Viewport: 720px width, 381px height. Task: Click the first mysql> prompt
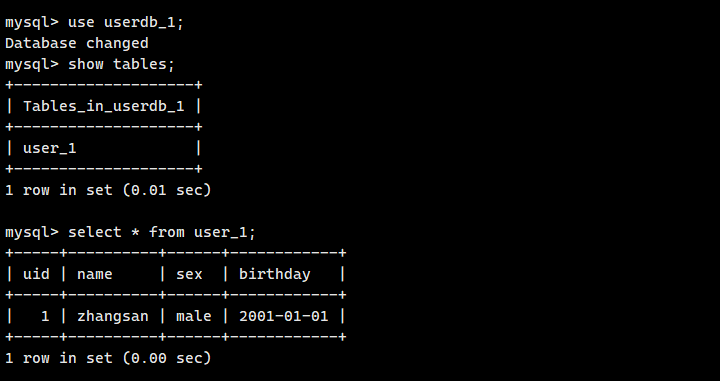click(x=32, y=22)
